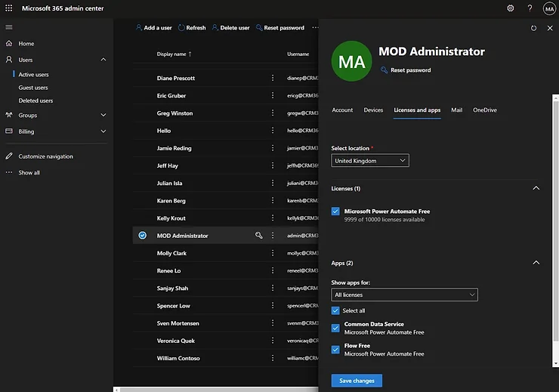
Task: Open the Veronica Quek user
Action: pos(176,341)
